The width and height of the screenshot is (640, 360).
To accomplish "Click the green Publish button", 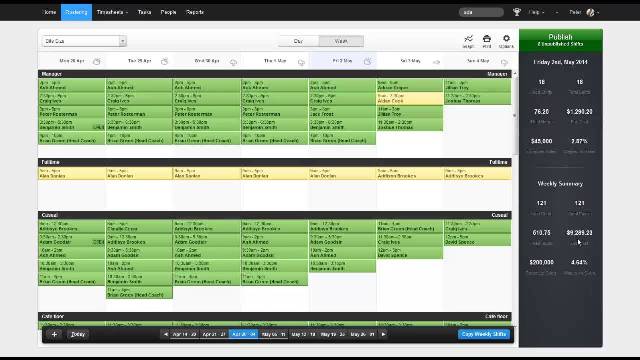I will click(x=560, y=40).
